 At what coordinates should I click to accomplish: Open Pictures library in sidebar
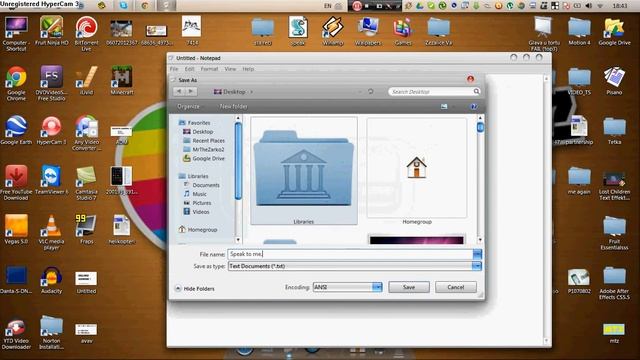(198, 203)
